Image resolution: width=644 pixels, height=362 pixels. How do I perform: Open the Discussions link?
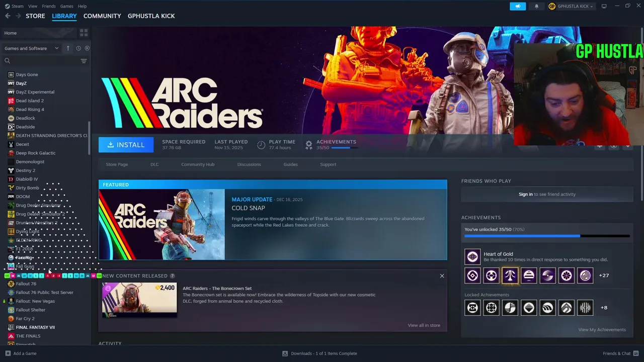[x=249, y=164]
